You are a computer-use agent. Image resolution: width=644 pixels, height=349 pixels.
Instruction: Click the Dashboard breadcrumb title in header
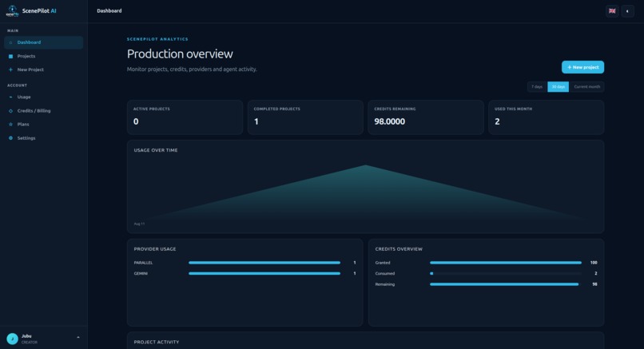(109, 11)
